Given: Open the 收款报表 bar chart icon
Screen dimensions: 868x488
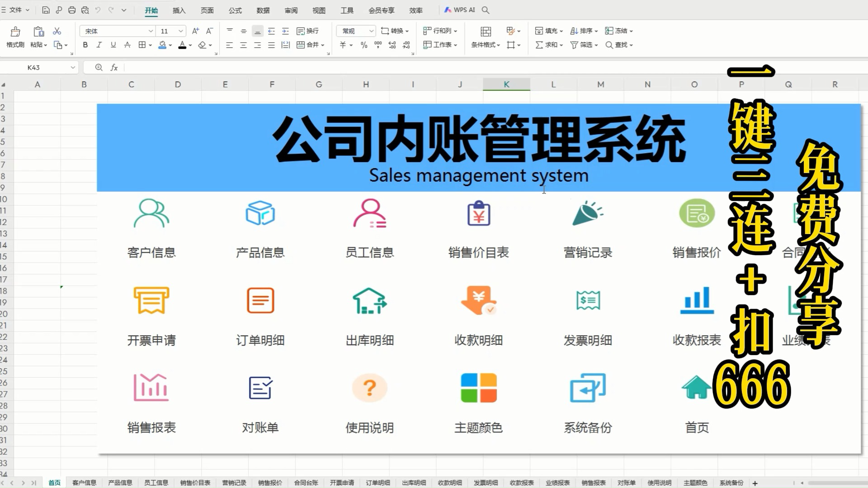Looking at the screenshot, I should point(697,300).
